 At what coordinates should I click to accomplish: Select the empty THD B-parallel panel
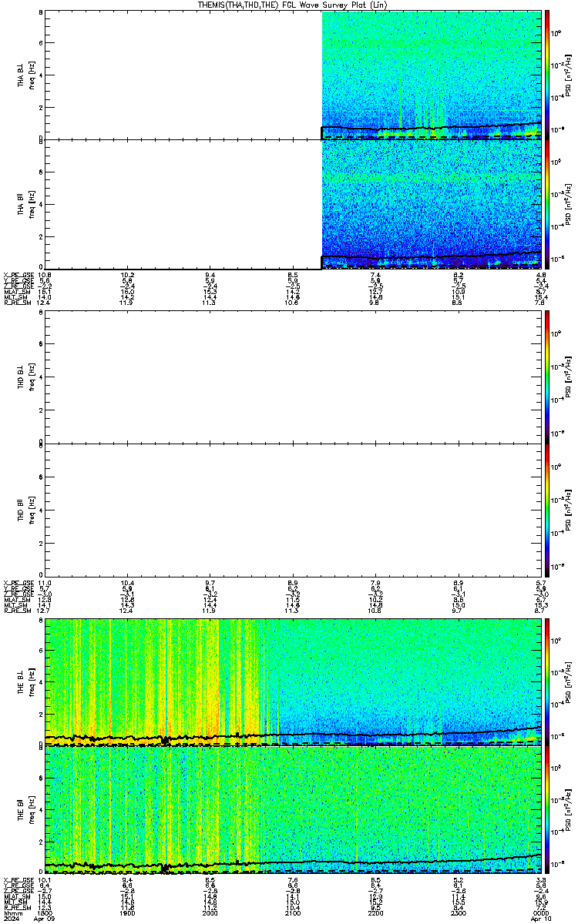293,508
